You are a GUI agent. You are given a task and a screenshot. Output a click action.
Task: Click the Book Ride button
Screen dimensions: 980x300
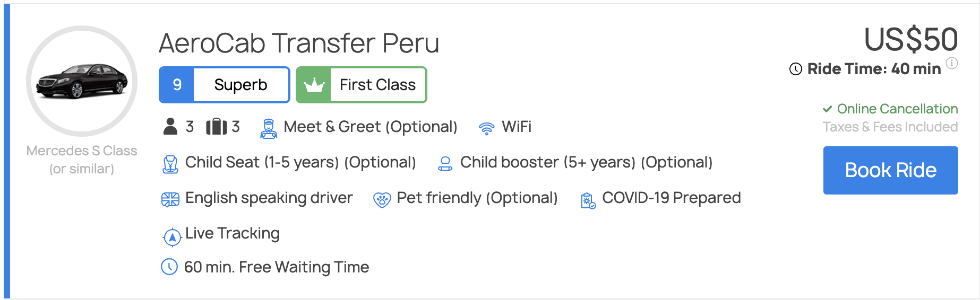(890, 170)
